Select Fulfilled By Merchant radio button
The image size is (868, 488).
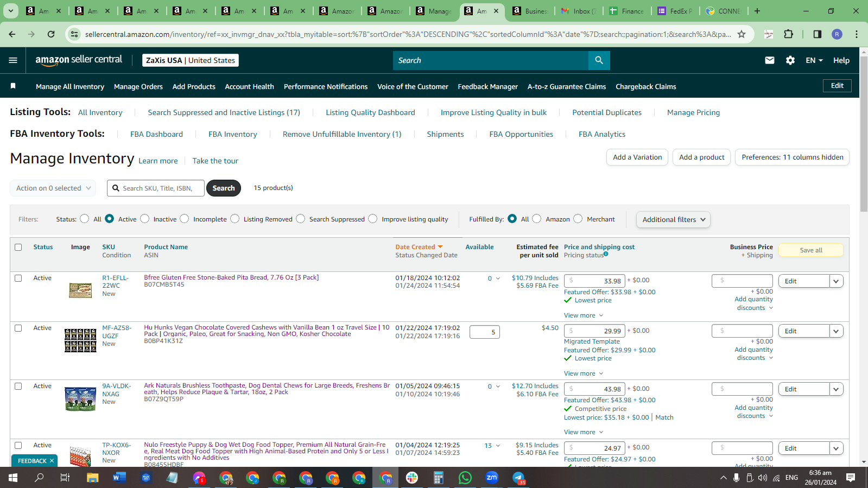tap(578, 219)
